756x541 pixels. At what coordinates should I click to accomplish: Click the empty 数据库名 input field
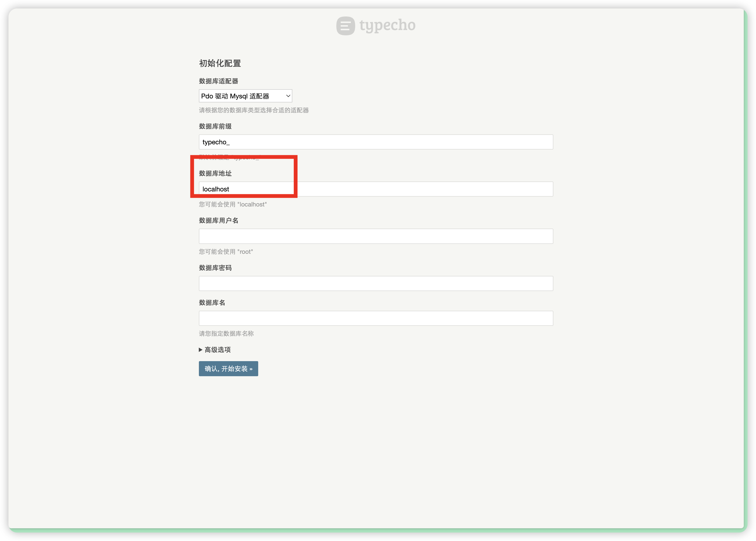pos(376,318)
